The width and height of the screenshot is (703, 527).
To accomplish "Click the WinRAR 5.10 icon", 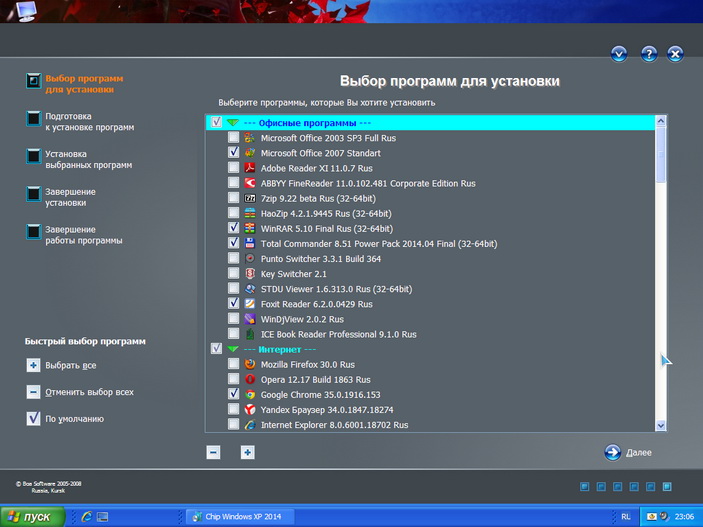I will tap(250, 228).
